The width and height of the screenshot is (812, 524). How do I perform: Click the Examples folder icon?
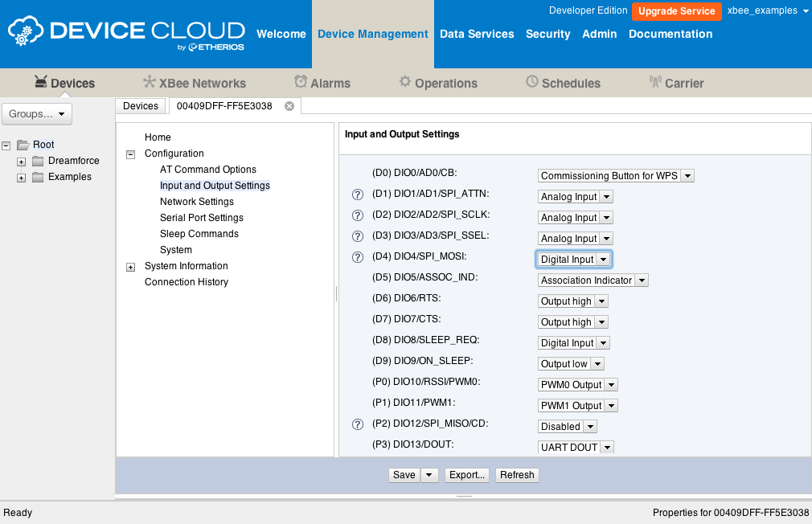38,177
